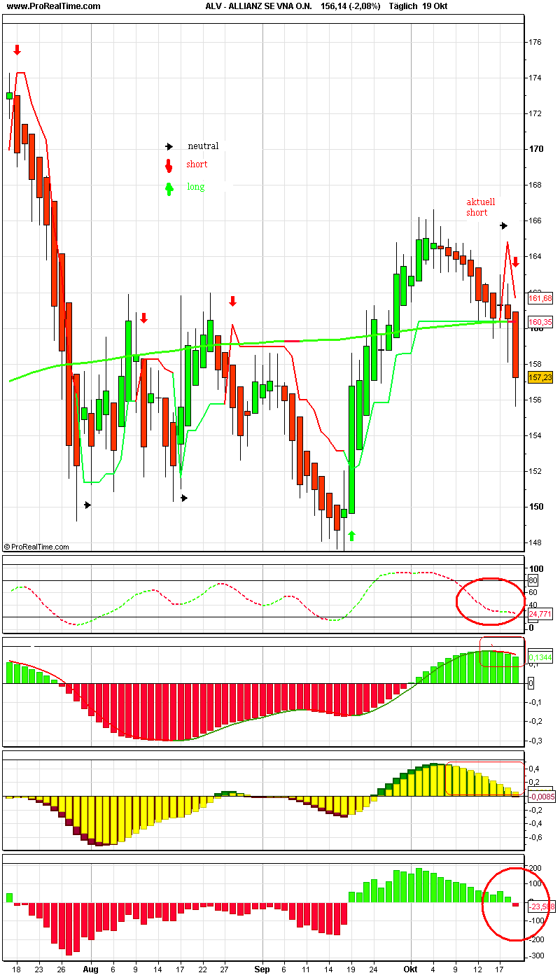Viewport: 560px width, 980px height.
Task: Click the red down arrow above the Aug 9 candle
Action: 144,317
